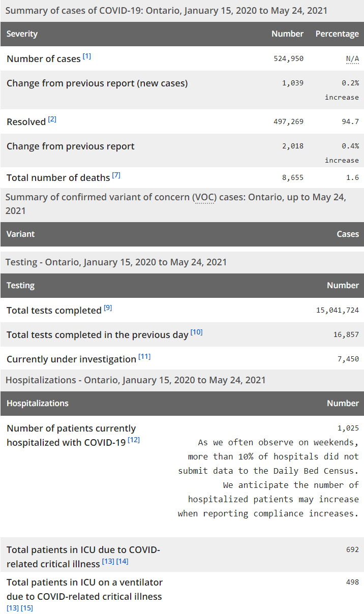Click footnote [7] for Total number of deaths
The image size is (364, 614).
116,175
